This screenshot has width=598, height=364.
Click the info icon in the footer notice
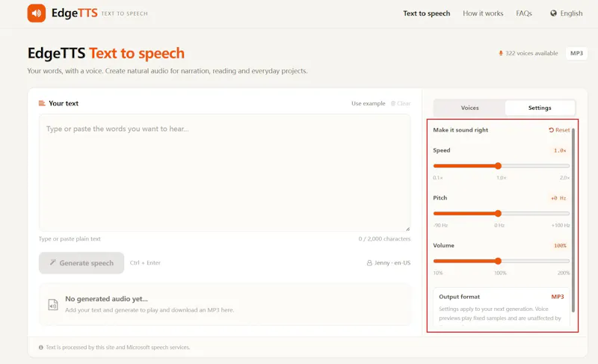point(41,348)
